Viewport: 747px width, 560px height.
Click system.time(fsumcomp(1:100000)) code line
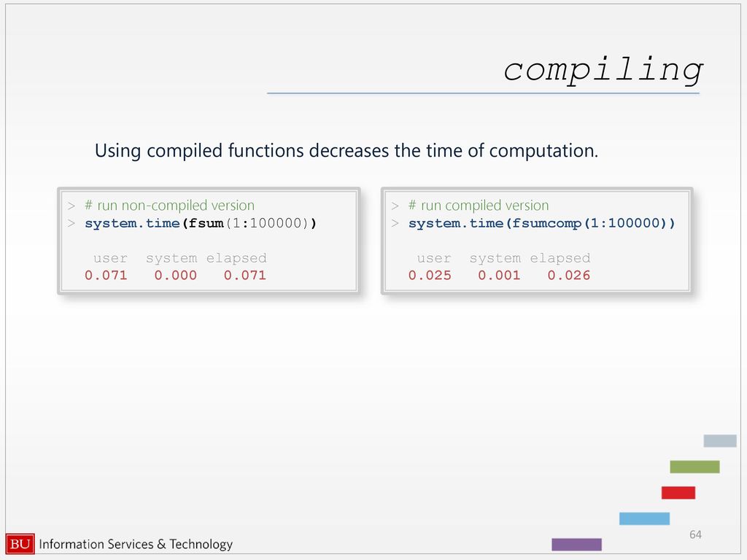[542, 223]
